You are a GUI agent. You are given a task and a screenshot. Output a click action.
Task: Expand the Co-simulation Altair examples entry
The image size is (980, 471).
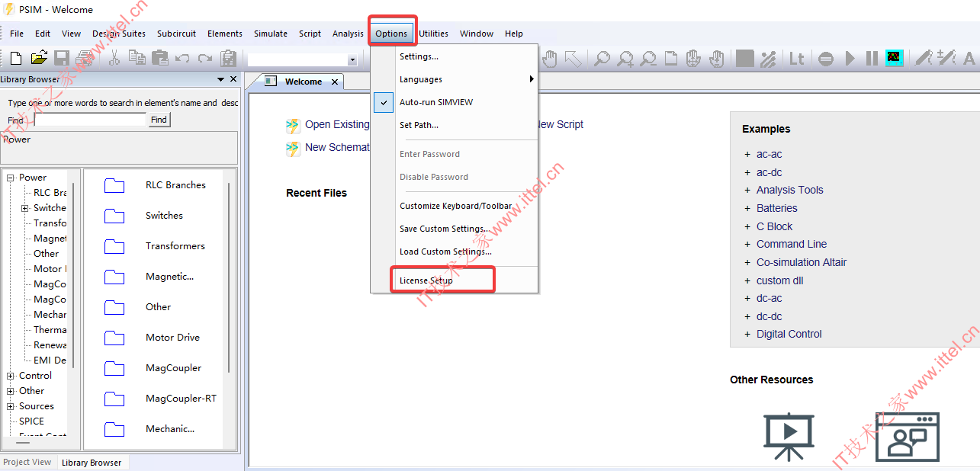[747, 262]
